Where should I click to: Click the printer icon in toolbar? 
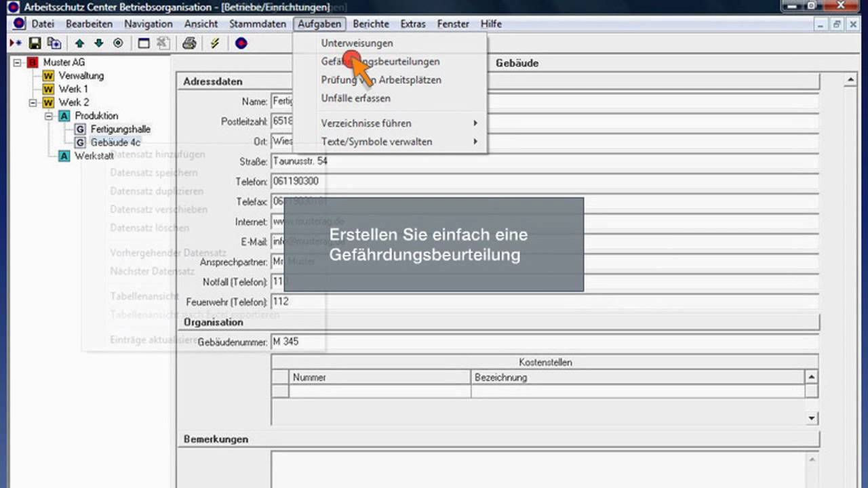click(x=189, y=43)
